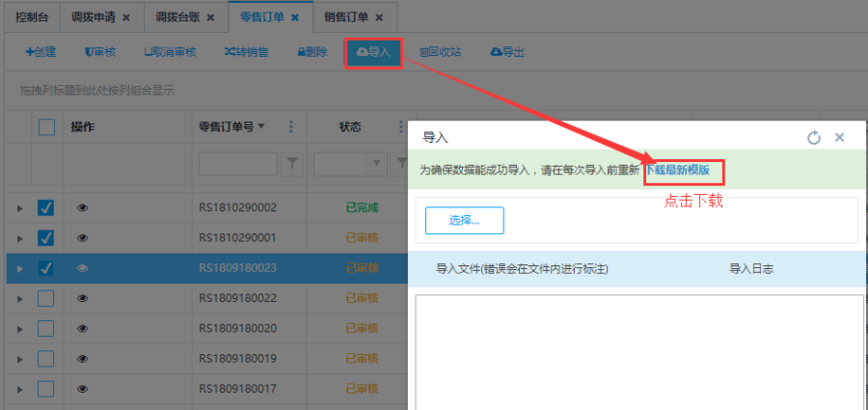Click the 导出 export toolbar button
Screen dimensions: 868x410
pyautogui.click(x=507, y=52)
